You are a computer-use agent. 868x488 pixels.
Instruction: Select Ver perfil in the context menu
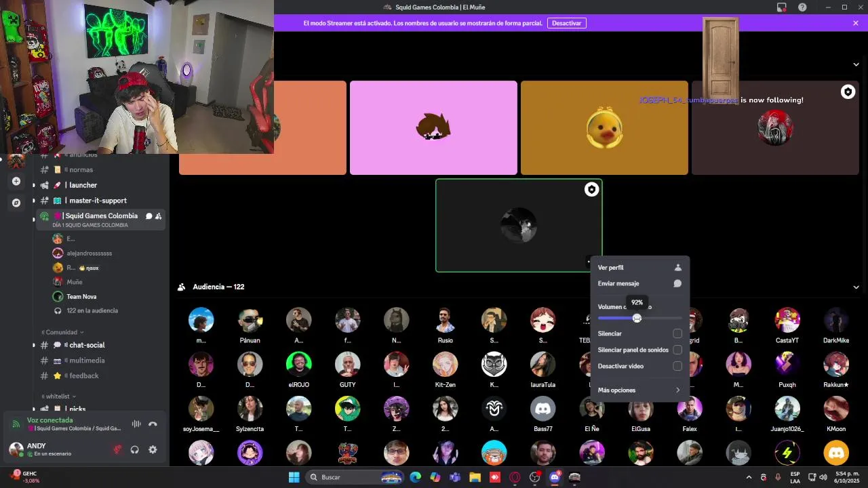tap(639, 268)
